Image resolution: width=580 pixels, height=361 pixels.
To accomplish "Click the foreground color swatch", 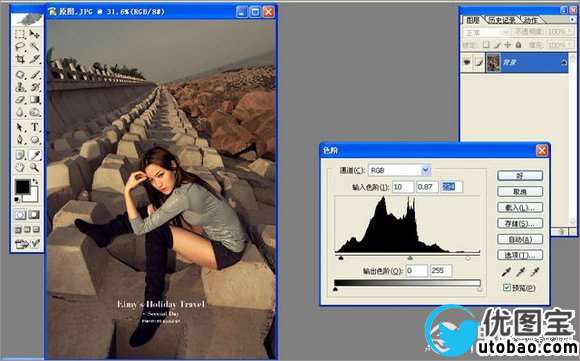I will (x=22, y=187).
